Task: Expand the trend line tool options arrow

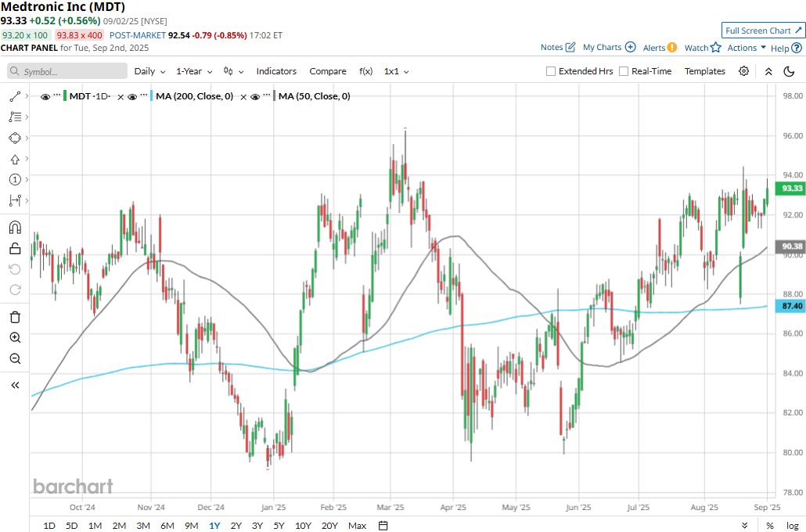Action: (x=27, y=96)
